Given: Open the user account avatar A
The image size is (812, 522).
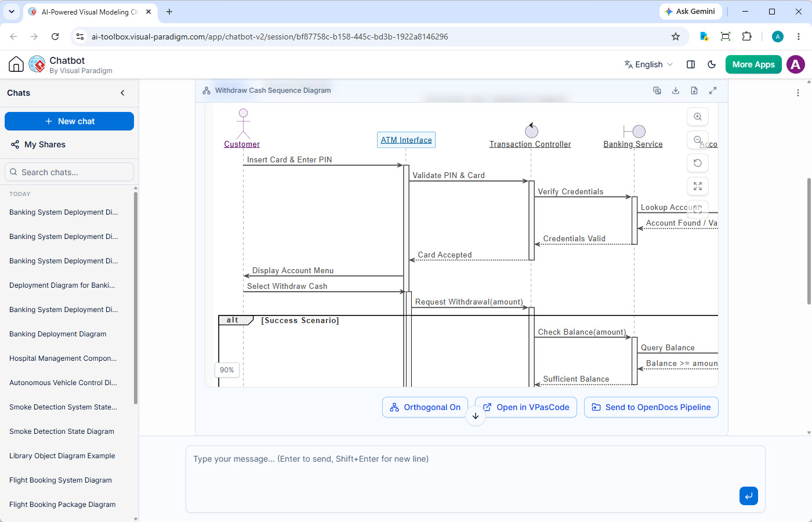Looking at the screenshot, I should point(796,64).
